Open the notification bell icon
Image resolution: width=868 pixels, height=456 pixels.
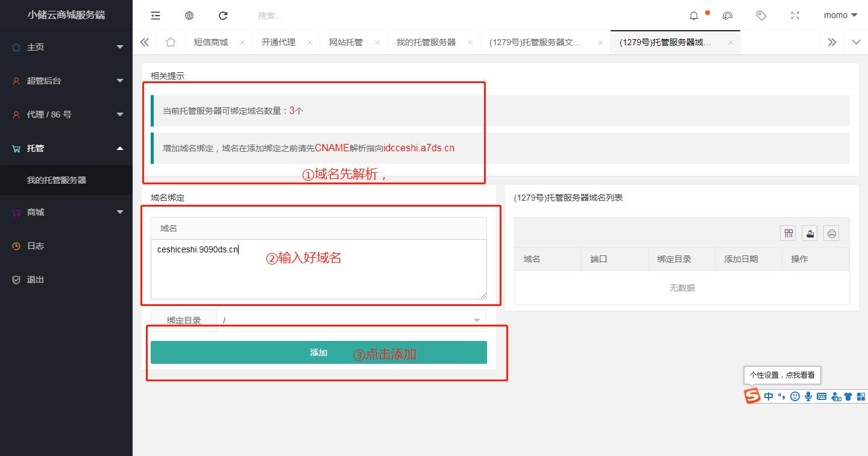pos(694,16)
